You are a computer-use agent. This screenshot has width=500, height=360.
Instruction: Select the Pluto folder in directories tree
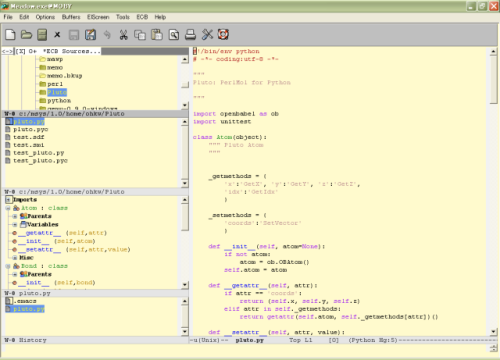[x=57, y=92]
